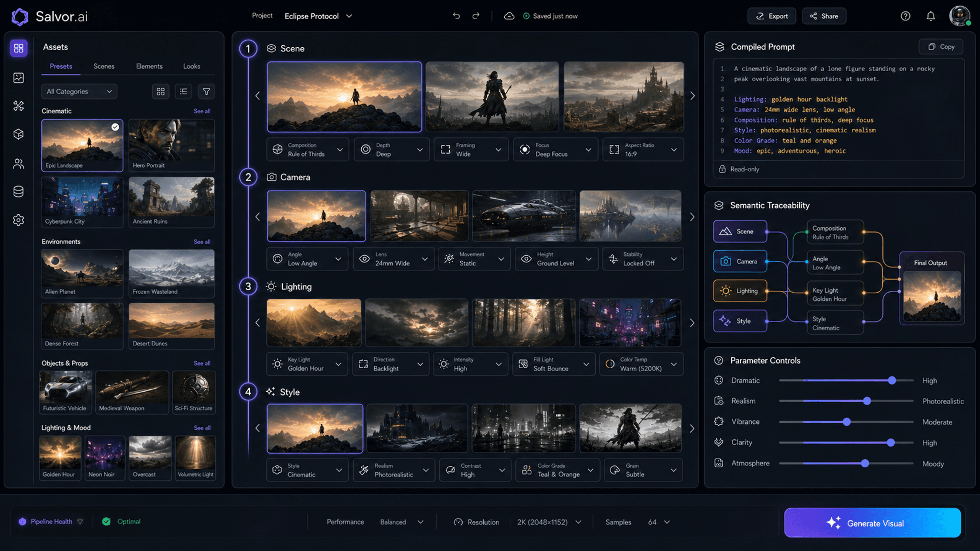
Task: Click the undo arrow icon
Action: tap(457, 16)
